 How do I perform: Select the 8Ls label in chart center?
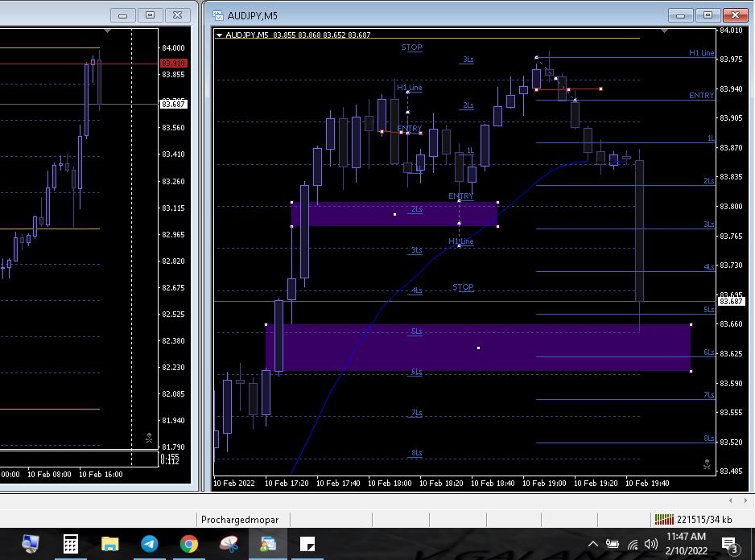coord(416,453)
